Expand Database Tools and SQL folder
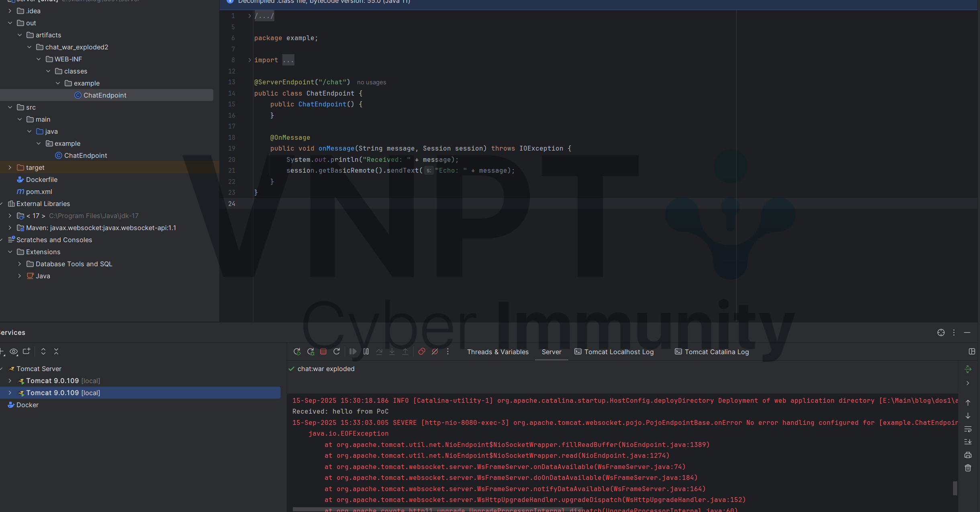 [x=20, y=264]
